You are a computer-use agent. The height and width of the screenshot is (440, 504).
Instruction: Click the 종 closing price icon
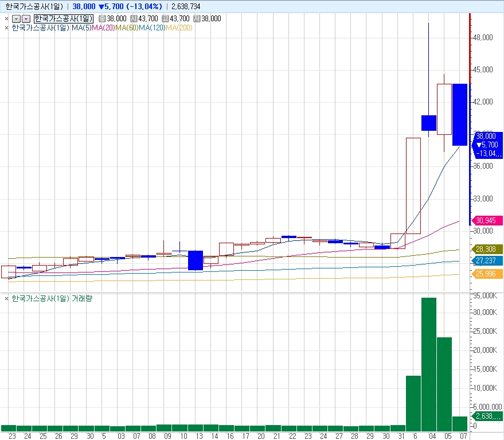coord(103,18)
